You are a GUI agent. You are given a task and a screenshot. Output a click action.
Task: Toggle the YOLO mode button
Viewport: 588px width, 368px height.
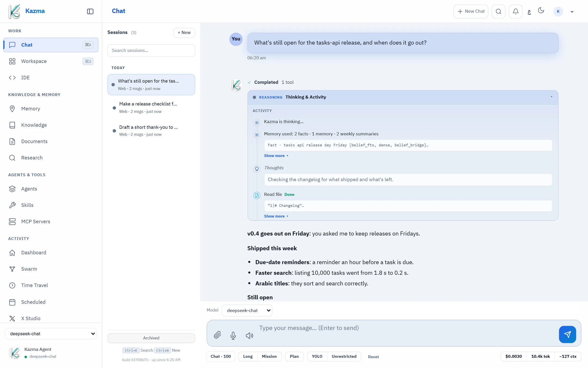tap(317, 356)
